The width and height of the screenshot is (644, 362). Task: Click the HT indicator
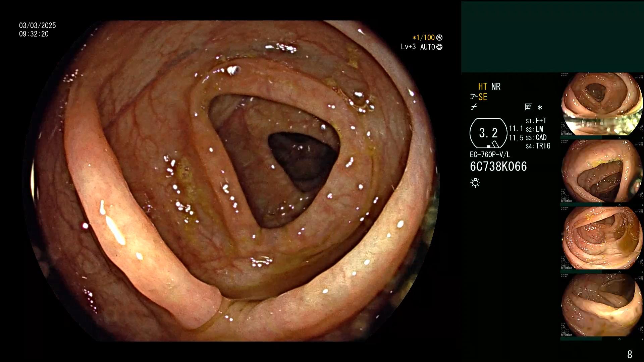483,86
